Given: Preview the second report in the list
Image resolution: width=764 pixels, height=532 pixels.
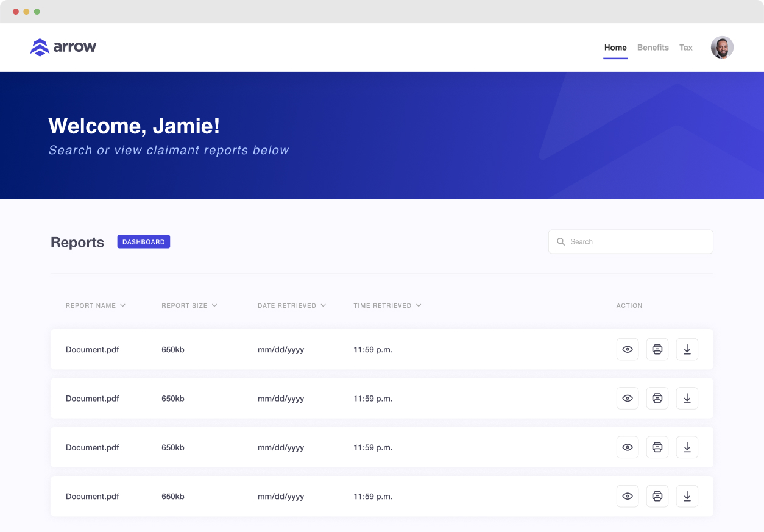Looking at the screenshot, I should [627, 398].
